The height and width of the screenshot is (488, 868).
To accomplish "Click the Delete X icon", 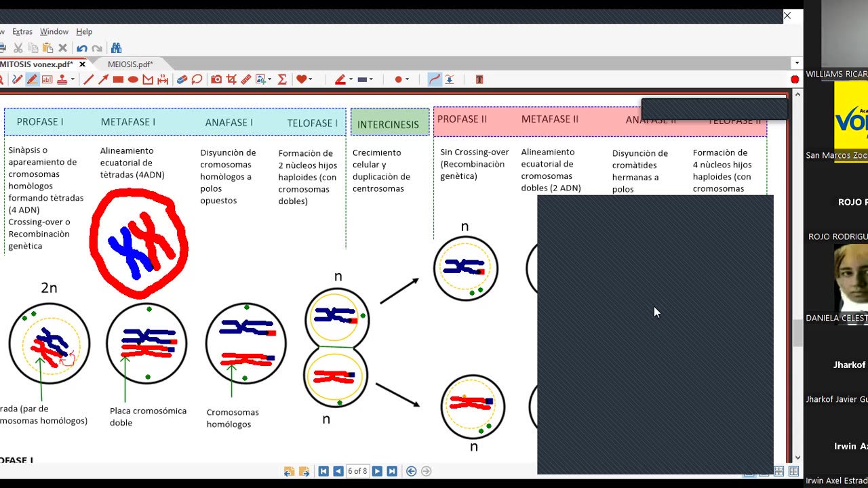I will click(62, 48).
